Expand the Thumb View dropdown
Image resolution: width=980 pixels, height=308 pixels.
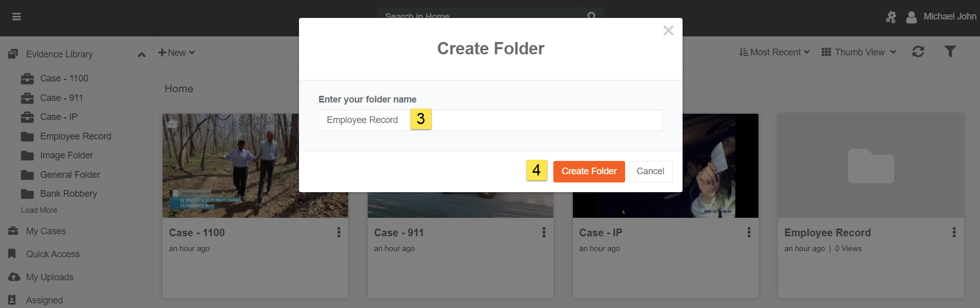click(859, 52)
